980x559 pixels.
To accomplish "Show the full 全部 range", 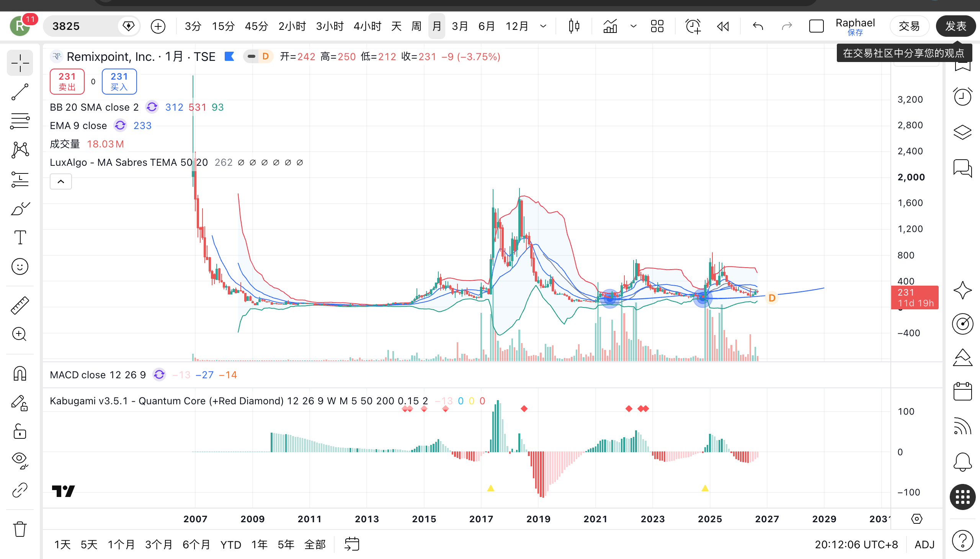I will 315,544.
